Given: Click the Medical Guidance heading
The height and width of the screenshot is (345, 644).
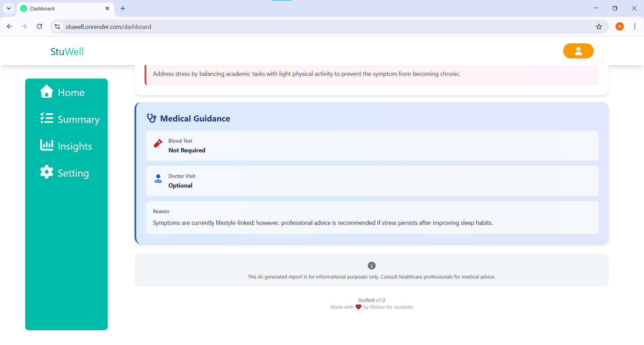Looking at the screenshot, I should point(195,118).
